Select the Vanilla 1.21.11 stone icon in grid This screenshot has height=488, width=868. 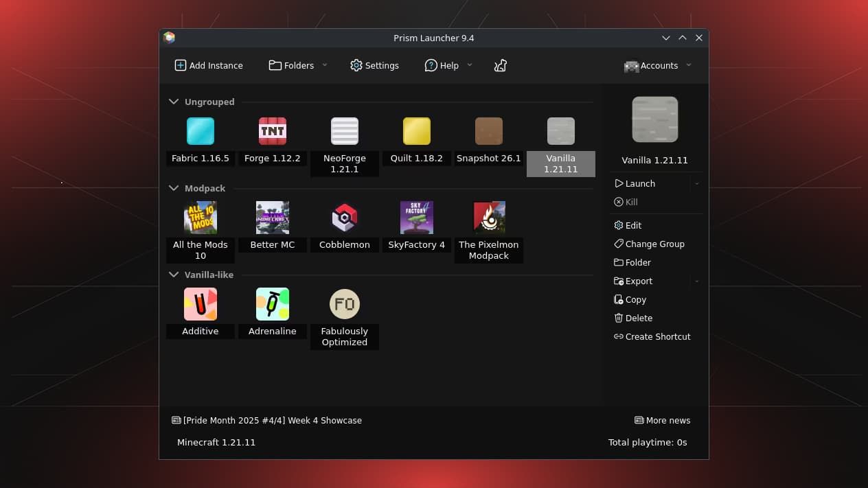pos(561,131)
